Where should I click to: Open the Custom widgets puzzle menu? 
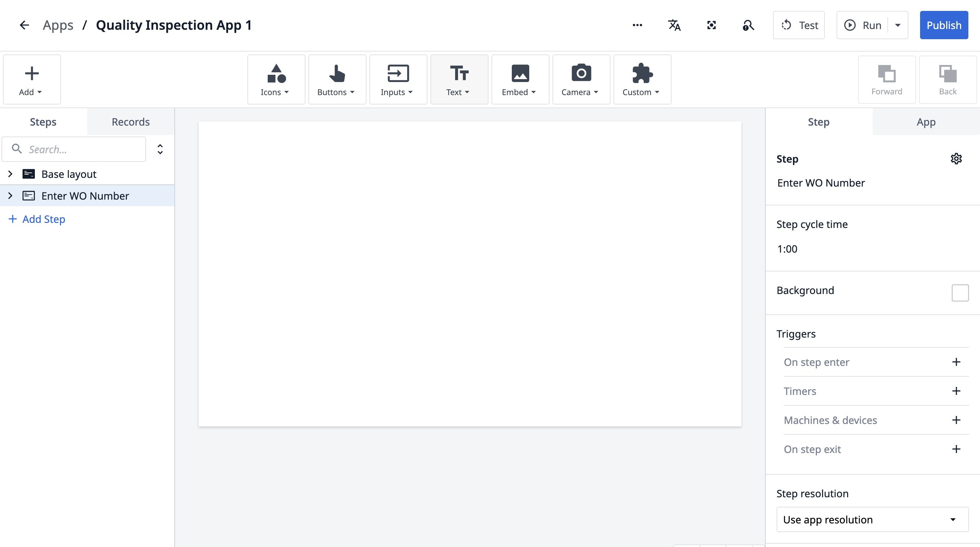point(642,79)
